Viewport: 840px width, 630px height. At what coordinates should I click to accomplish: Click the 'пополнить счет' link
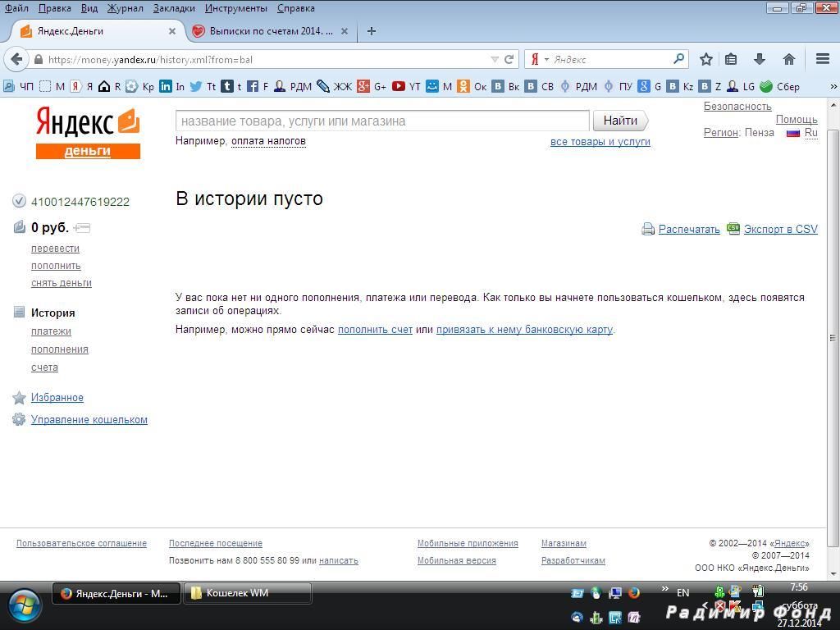coord(375,330)
